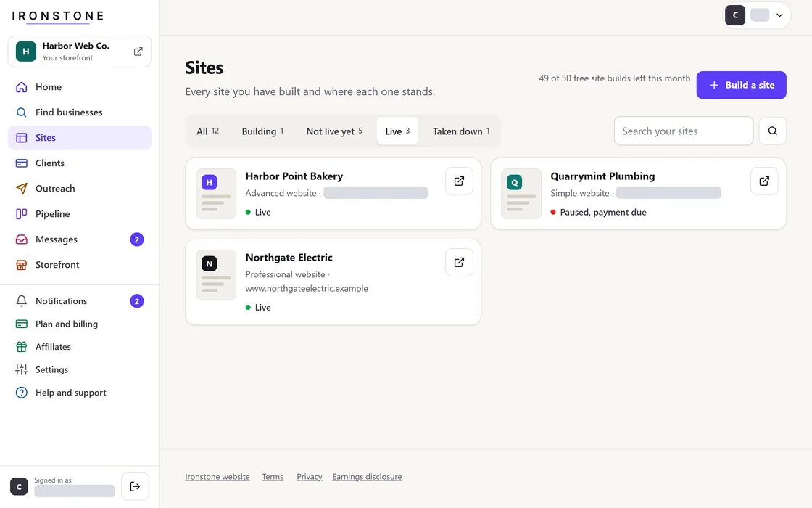Image resolution: width=812 pixels, height=508 pixels.
Task: Open Northgate Electric site in new window
Action: 459,262
